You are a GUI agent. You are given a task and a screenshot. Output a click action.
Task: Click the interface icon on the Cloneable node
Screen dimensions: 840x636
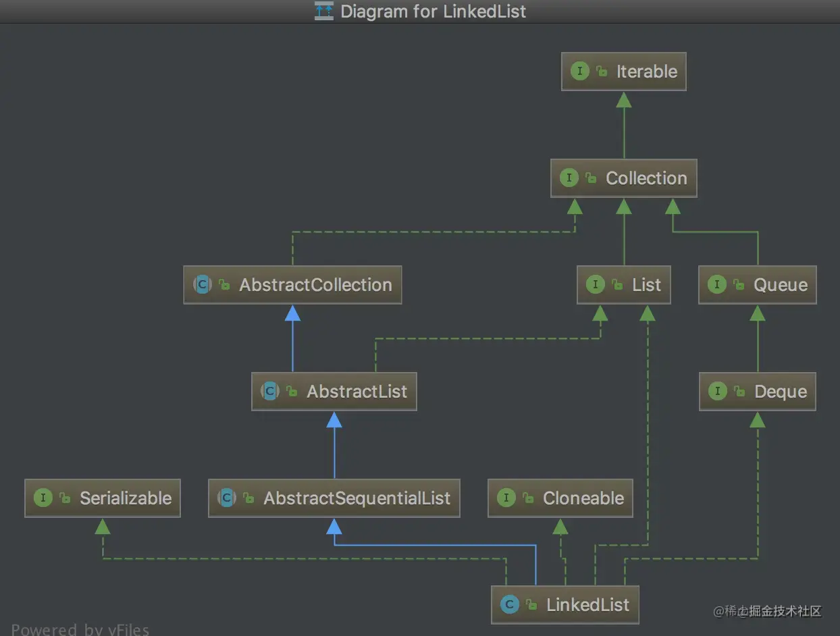(506, 498)
